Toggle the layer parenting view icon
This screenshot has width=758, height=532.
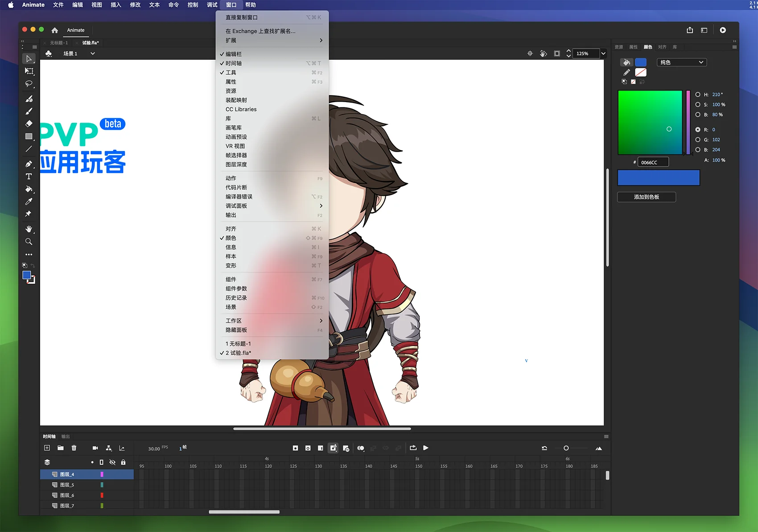(x=108, y=448)
